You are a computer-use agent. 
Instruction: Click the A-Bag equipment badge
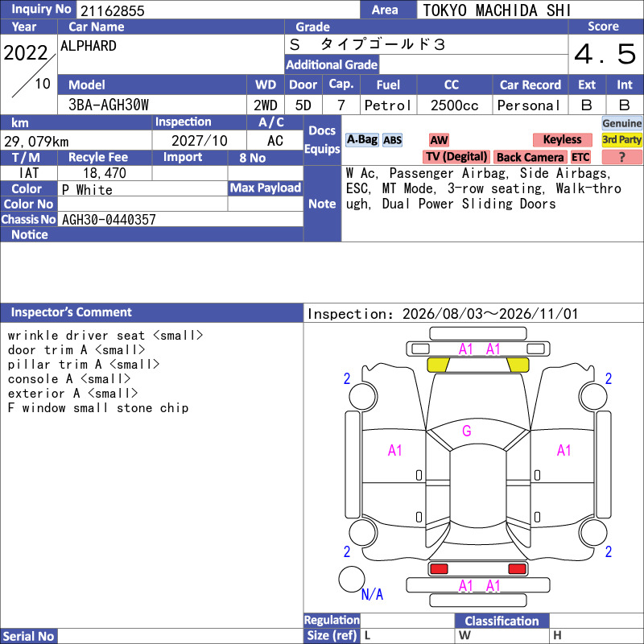[x=361, y=140]
